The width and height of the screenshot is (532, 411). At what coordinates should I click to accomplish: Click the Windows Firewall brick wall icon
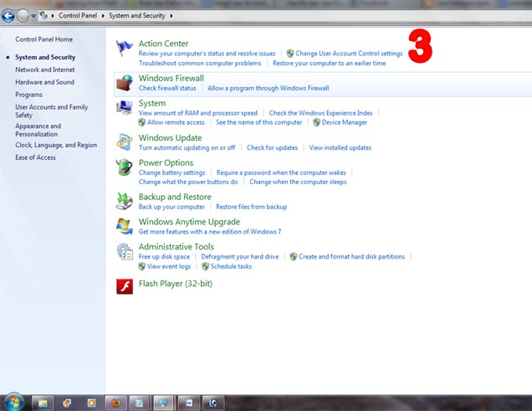coord(124,83)
